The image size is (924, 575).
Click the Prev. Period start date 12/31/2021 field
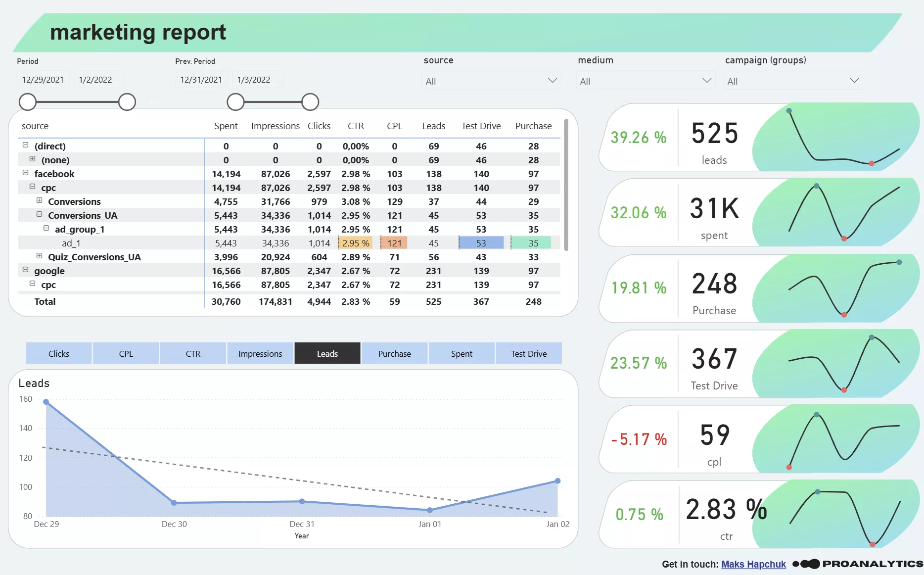click(201, 80)
